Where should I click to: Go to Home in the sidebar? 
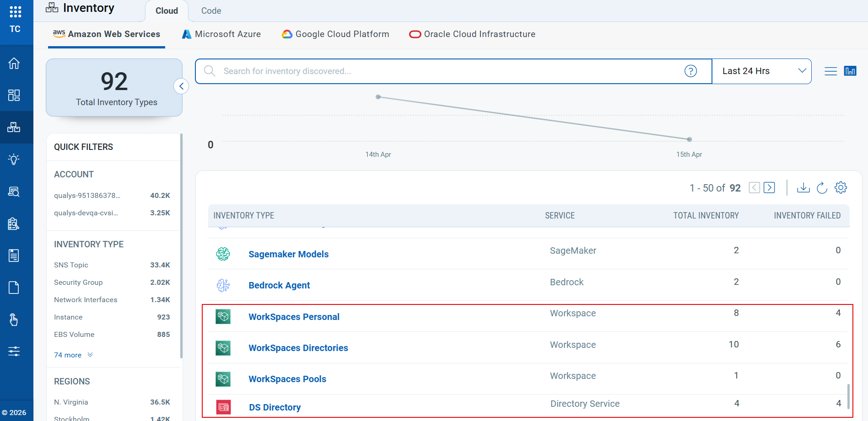[14, 63]
